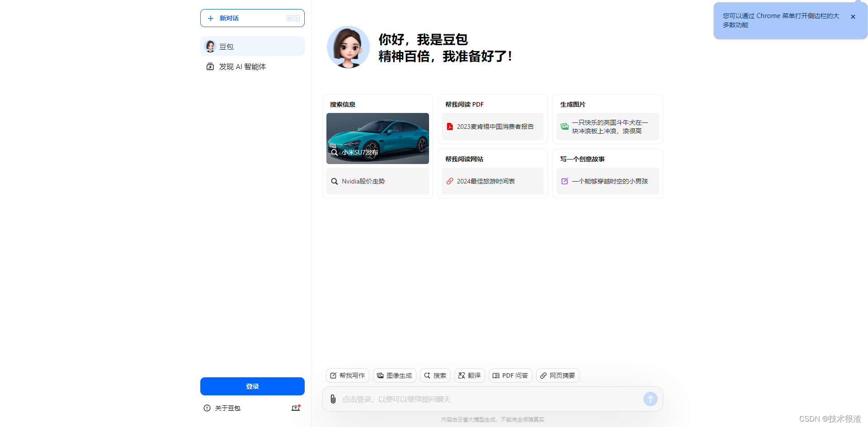This screenshot has height=427, width=868.
Task: Click the 帮我阅读 PDF card heading
Action: click(464, 104)
